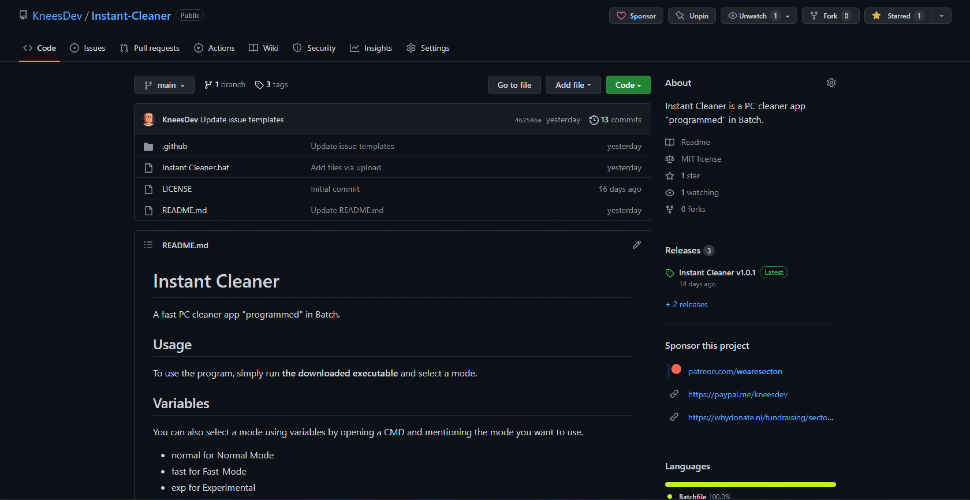Viewport: 970px width, 500px height.
Task: Click the yellow-green Languages bar
Action: click(750, 484)
